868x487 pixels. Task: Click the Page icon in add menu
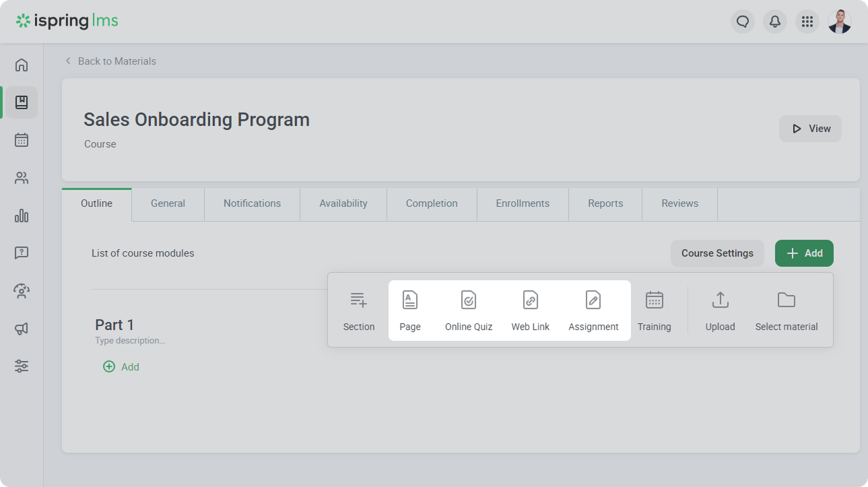(409, 301)
